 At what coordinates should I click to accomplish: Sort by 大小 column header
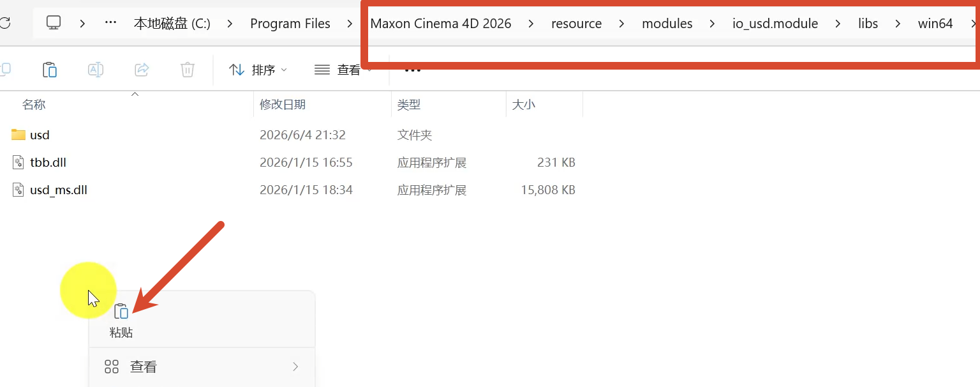point(524,104)
